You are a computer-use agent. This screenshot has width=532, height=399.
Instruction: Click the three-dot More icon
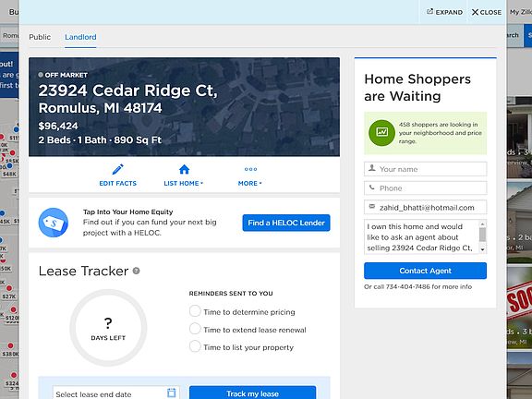coord(250,169)
